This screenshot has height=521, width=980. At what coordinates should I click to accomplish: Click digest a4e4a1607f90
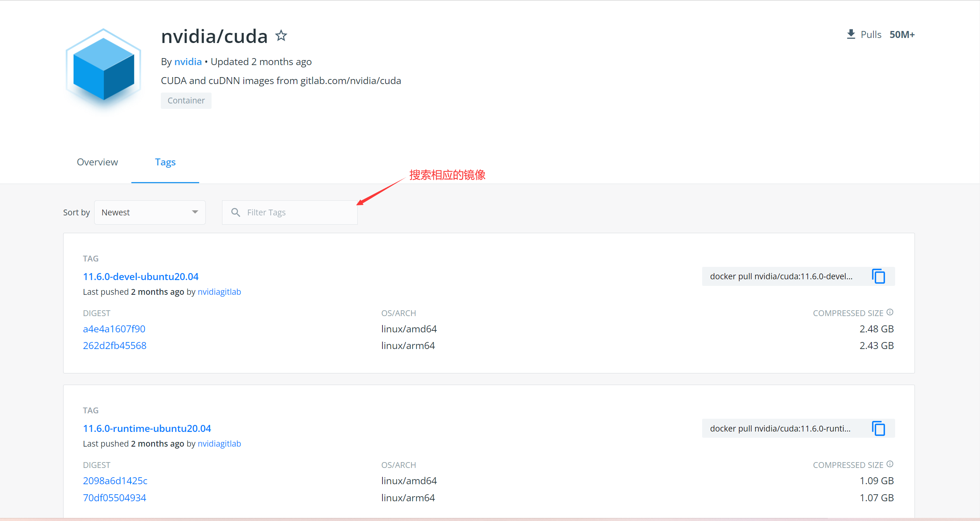(x=114, y=328)
